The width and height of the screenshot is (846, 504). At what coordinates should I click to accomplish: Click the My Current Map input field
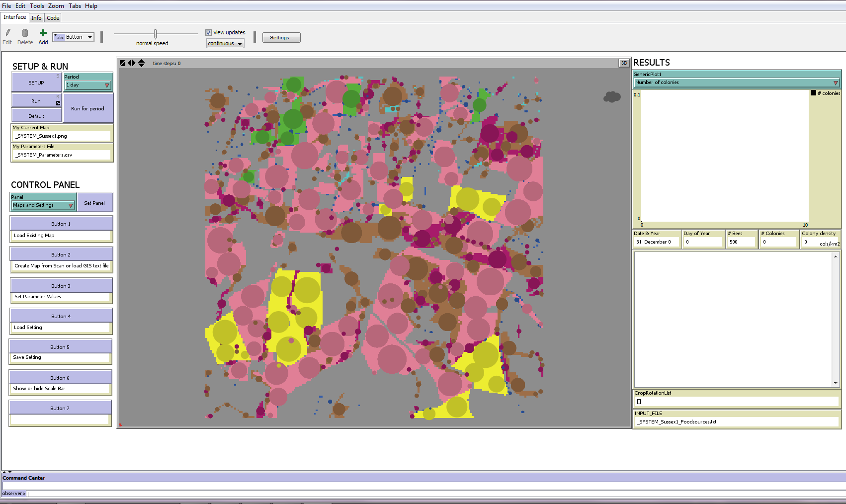pos(62,136)
